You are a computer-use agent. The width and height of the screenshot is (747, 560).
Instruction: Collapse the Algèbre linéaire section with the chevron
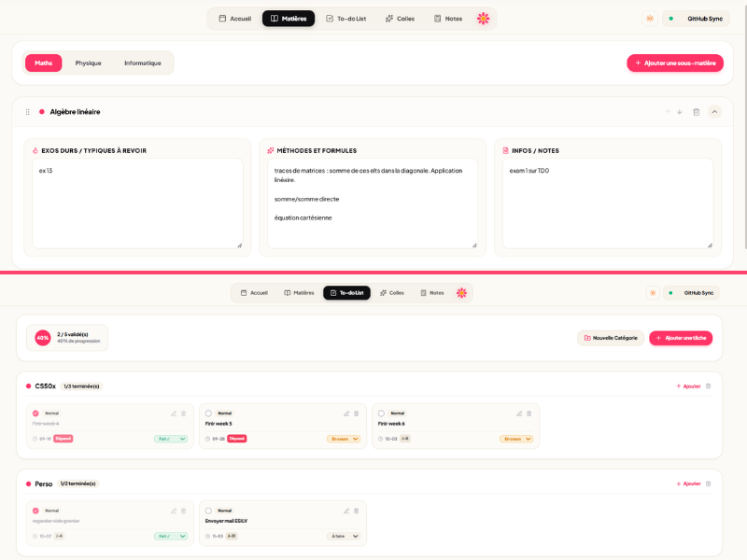(714, 112)
